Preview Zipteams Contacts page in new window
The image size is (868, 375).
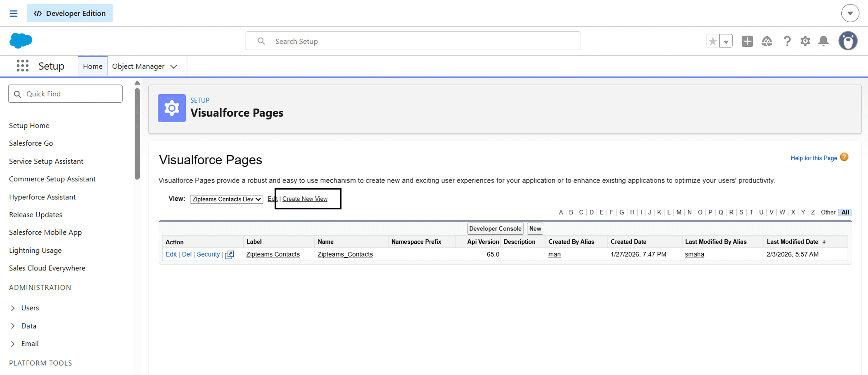point(230,255)
